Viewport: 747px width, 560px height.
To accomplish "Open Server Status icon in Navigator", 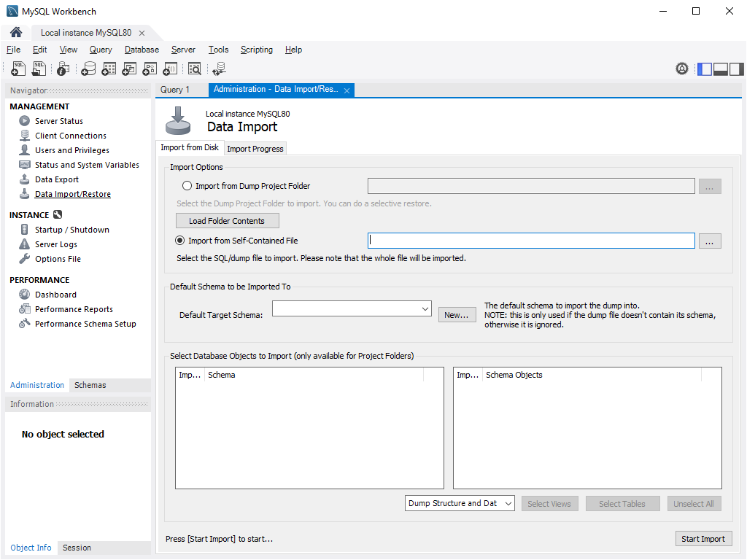I will click(24, 121).
